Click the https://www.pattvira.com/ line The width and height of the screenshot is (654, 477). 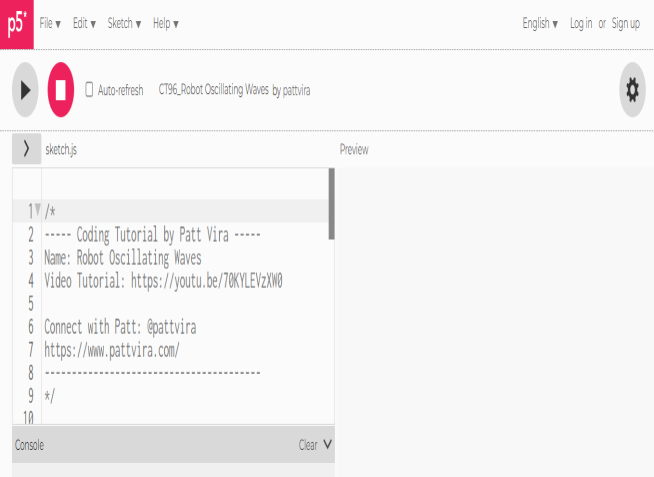112,350
